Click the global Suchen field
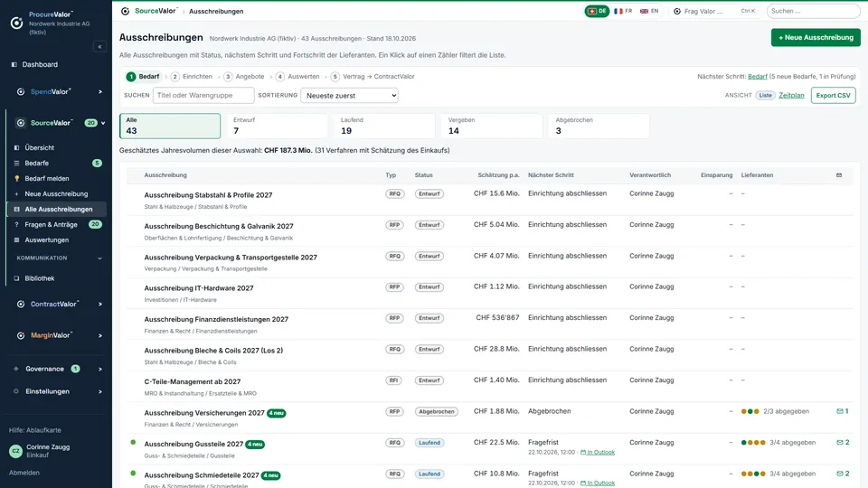This screenshot has width=868, height=488. pyautogui.click(x=813, y=11)
